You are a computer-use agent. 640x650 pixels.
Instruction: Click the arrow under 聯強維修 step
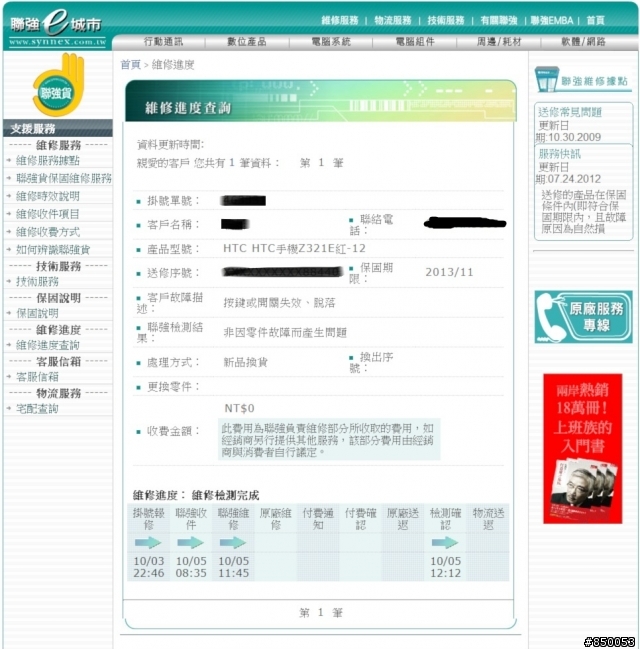click(x=233, y=542)
